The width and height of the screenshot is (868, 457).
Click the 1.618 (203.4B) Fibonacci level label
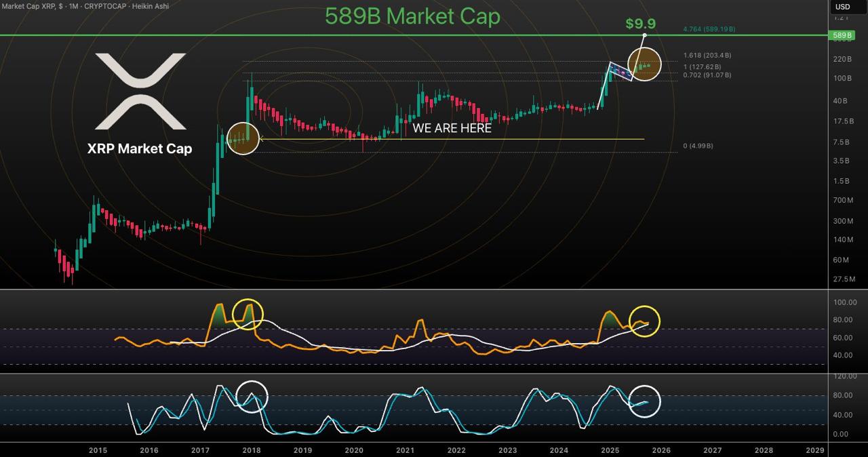707,56
